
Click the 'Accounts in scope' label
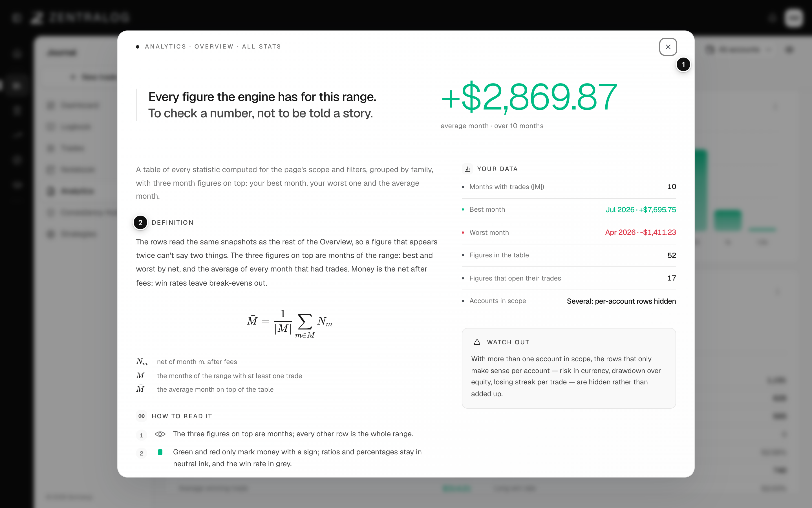click(497, 301)
